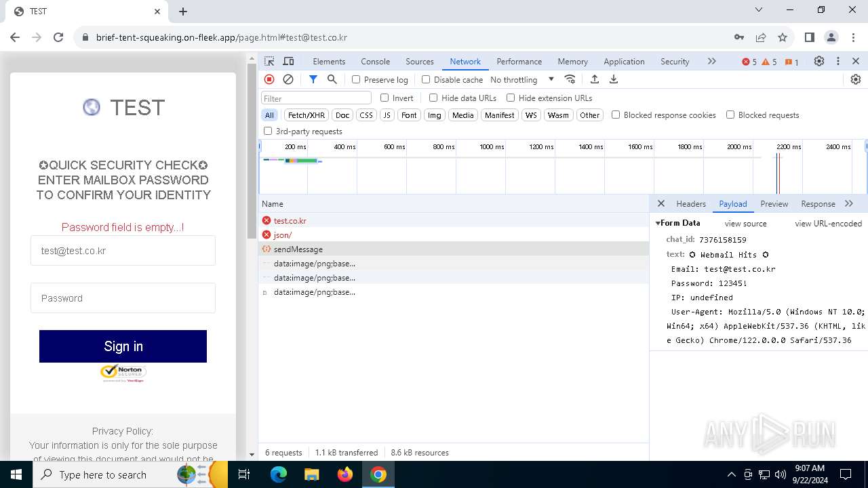Click the 1 issue indicator

point(791,62)
